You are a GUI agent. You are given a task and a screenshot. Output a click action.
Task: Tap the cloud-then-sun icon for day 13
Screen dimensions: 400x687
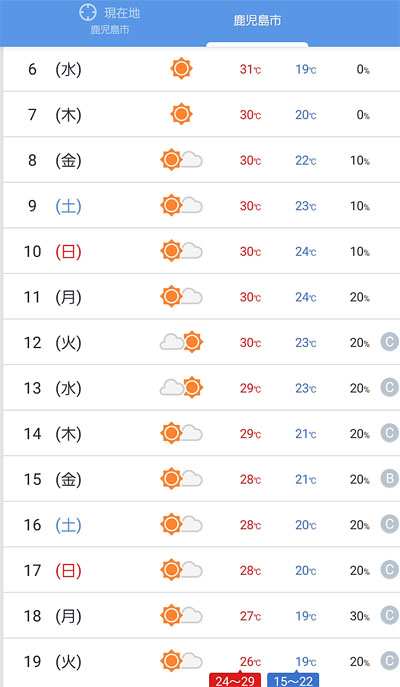tap(181, 388)
